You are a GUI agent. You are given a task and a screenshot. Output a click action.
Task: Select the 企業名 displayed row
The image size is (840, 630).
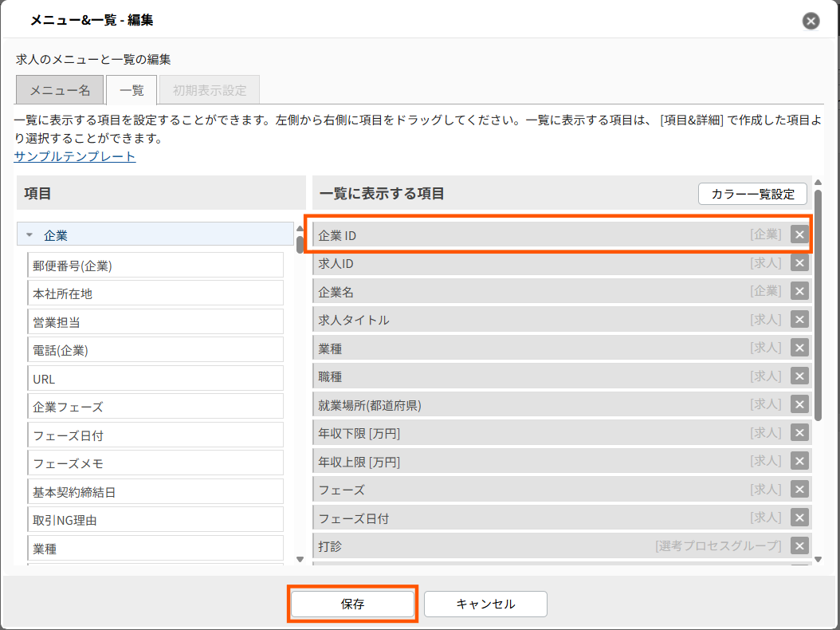tap(561, 291)
